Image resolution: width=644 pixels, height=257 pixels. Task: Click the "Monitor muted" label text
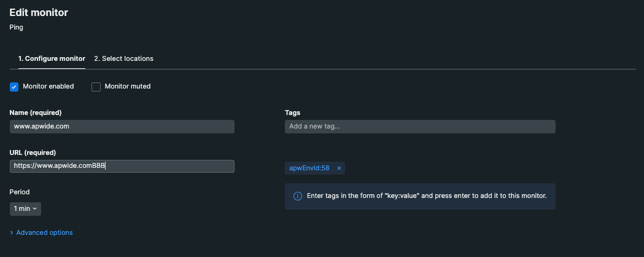[128, 87]
